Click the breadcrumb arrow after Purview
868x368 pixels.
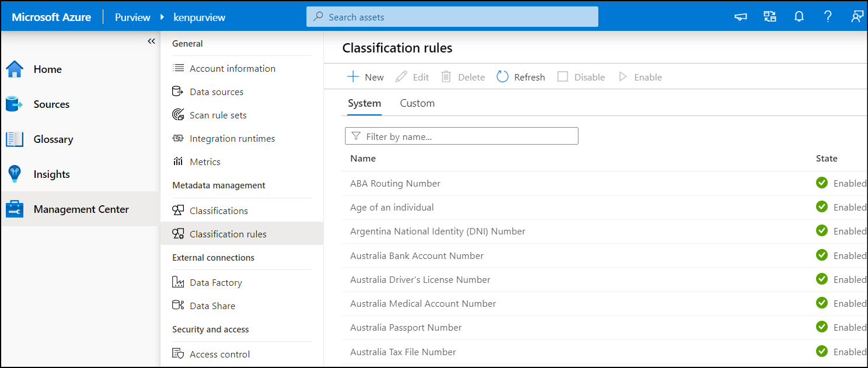point(162,17)
